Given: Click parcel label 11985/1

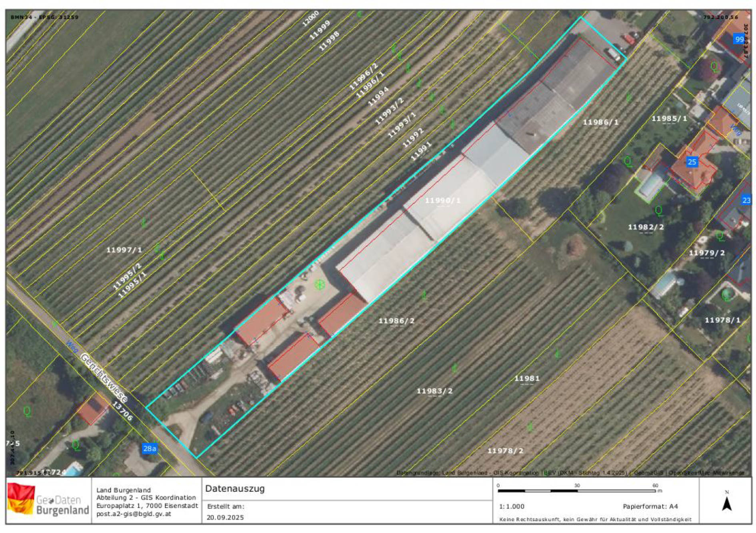Looking at the screenshot, I should pos(669,118).
